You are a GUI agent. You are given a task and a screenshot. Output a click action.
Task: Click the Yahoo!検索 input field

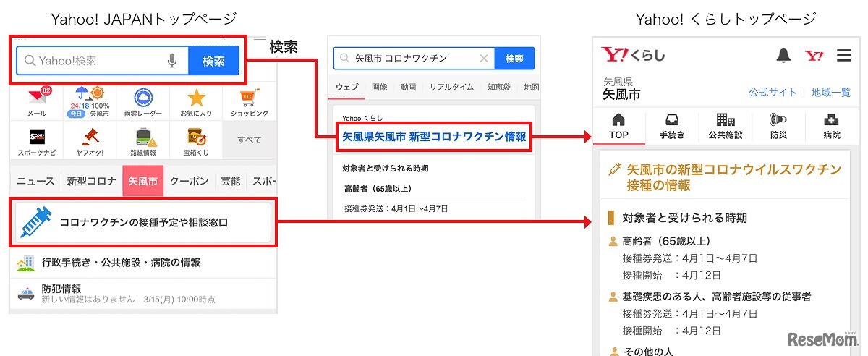[x=103, y=62]
